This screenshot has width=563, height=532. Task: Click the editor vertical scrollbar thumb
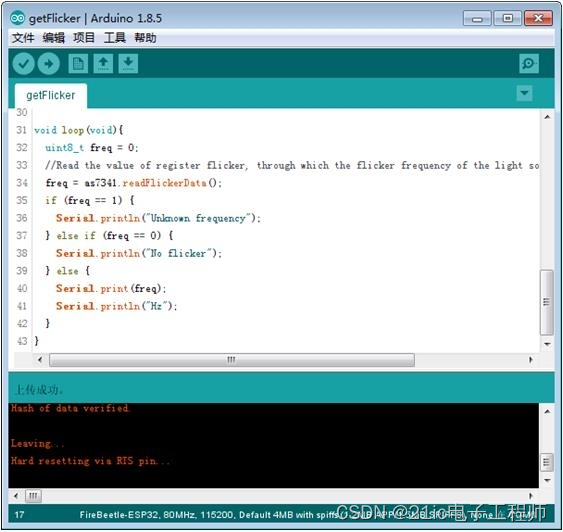[x=546, y=302]
